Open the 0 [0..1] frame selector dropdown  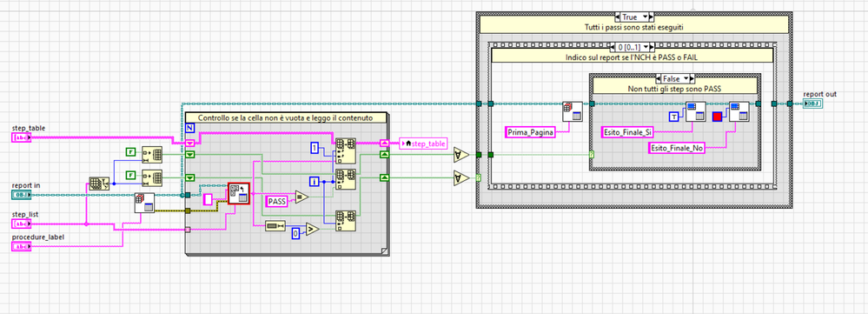point(645,46)
